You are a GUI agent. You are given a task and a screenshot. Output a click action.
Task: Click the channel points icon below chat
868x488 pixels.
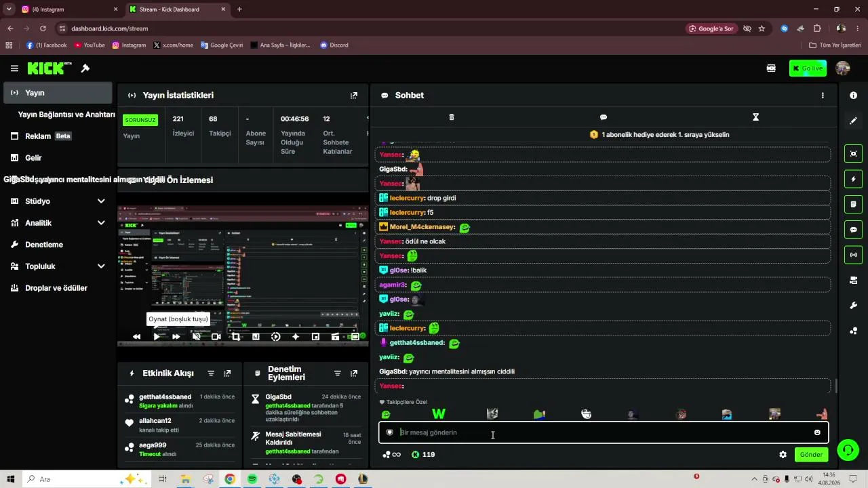pyautogui.click(x=391, y=455)
